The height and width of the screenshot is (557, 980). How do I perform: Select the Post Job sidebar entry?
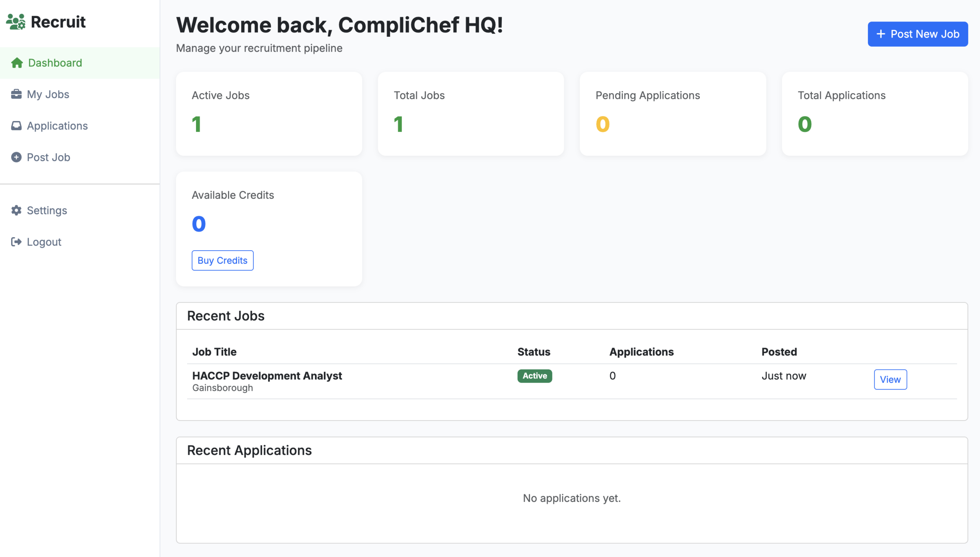(x=48, y=157)
